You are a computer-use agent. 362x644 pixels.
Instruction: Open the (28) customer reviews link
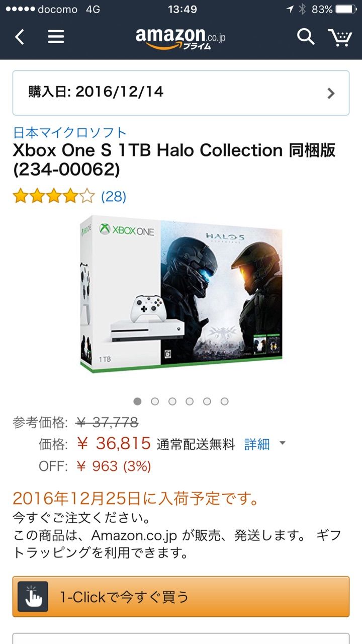click(x=114, y=196)
